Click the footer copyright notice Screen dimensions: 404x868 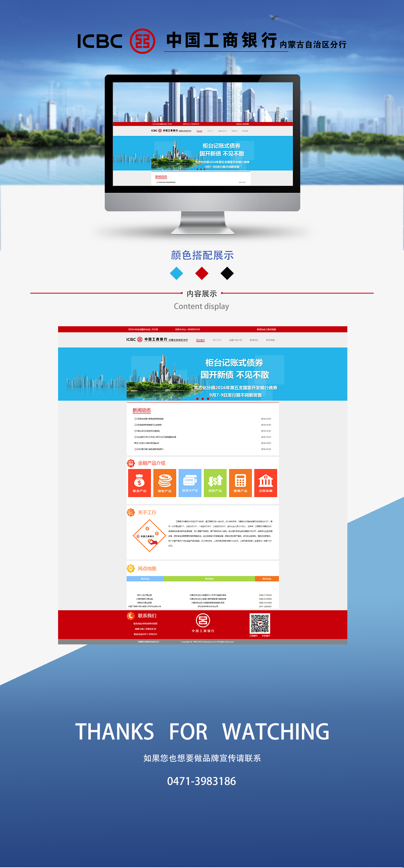(x=207, y=642)
